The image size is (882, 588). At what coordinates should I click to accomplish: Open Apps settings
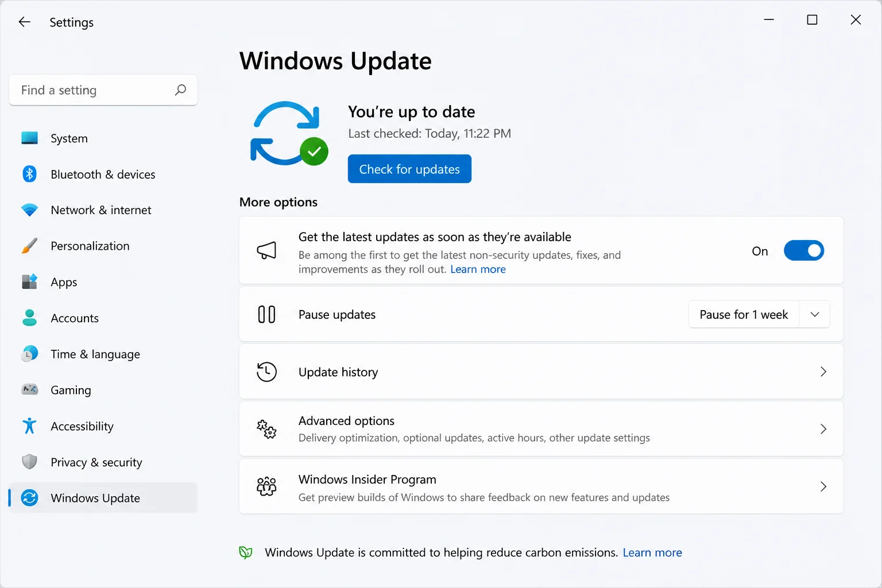103,282
